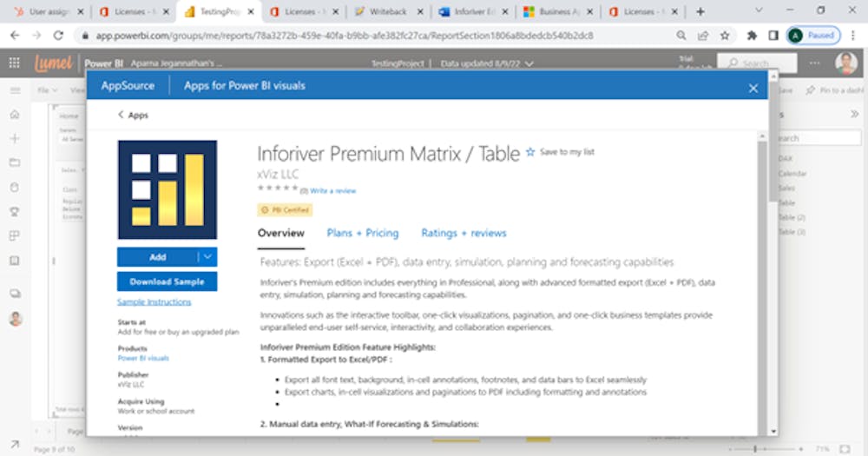Open Chrome three-dot menu

point(853,36)
